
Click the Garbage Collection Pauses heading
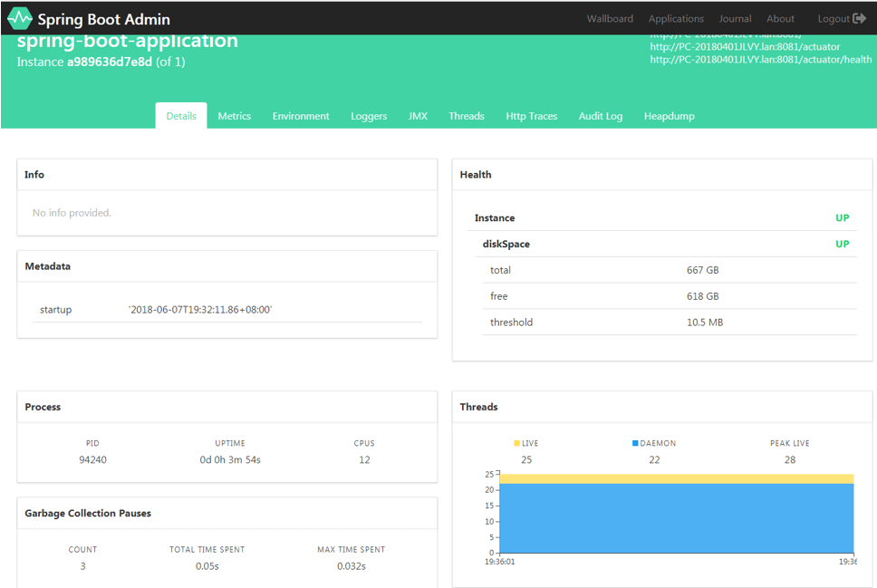[88, 513]
